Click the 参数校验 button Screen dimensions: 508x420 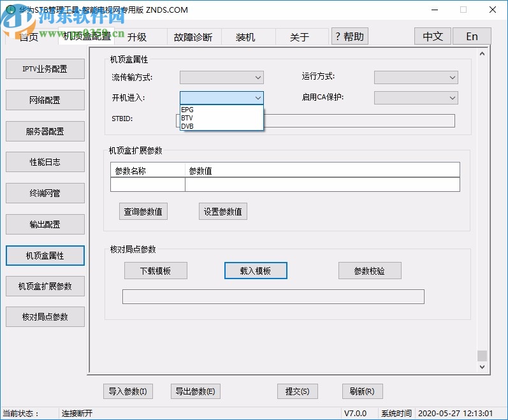point(370,271)
